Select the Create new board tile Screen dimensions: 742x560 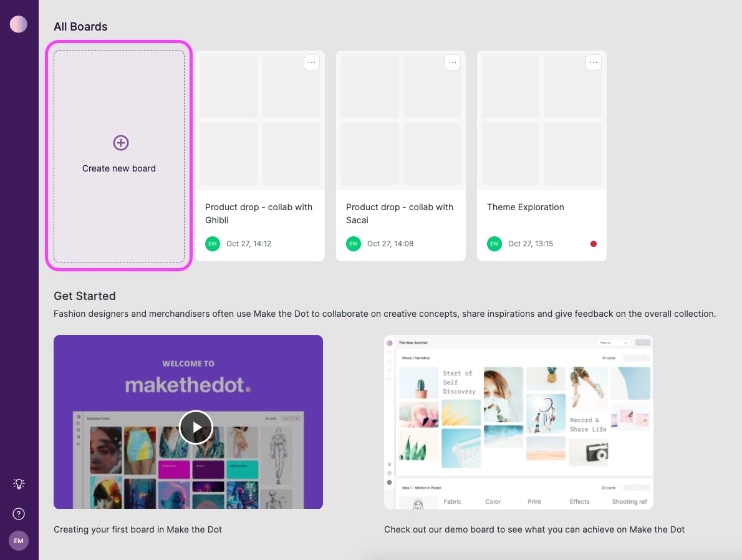(x=119, y=156)
